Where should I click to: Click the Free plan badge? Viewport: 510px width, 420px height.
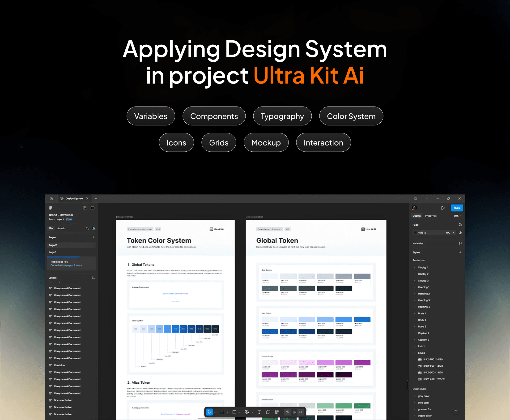(69, 219)
